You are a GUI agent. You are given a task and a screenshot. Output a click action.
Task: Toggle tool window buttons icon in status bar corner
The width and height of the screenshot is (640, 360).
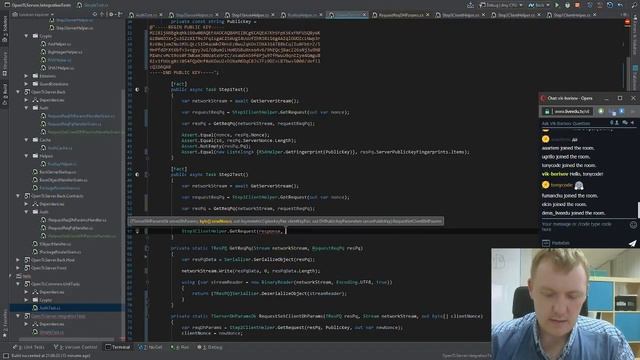(x=6, y=356)
